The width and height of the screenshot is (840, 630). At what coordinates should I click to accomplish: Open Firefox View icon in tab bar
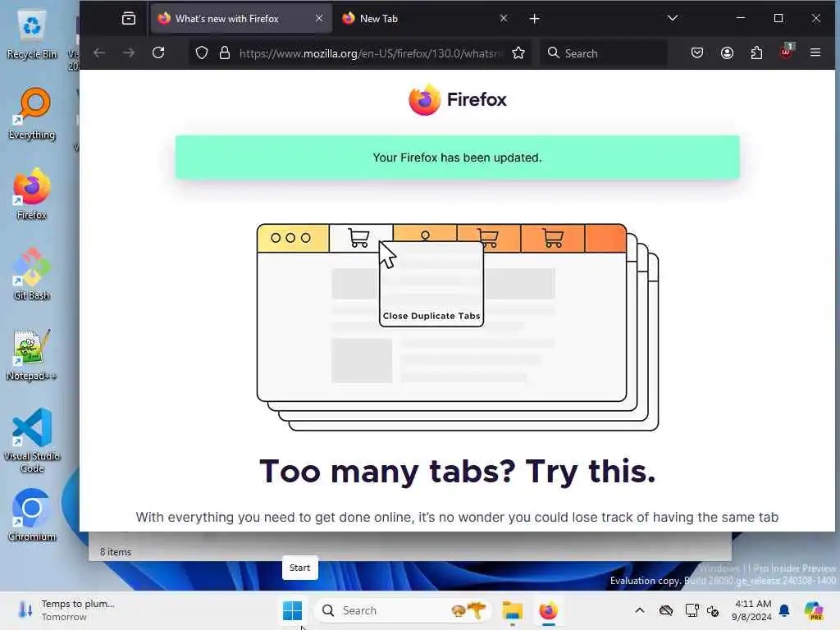(x=129, y=19)
